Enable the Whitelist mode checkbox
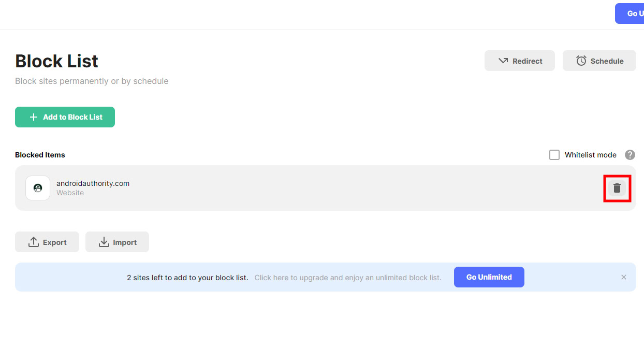644x362 pixels. (x=554, y=155)
